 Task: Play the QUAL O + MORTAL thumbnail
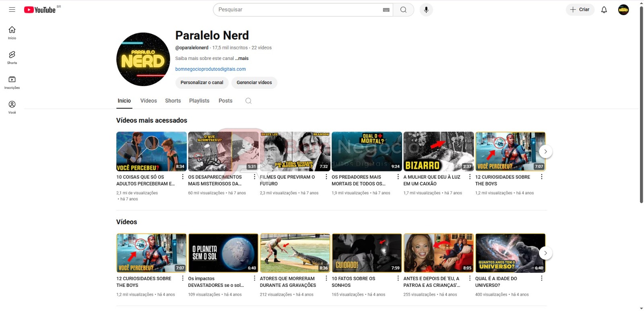[367, 151]
